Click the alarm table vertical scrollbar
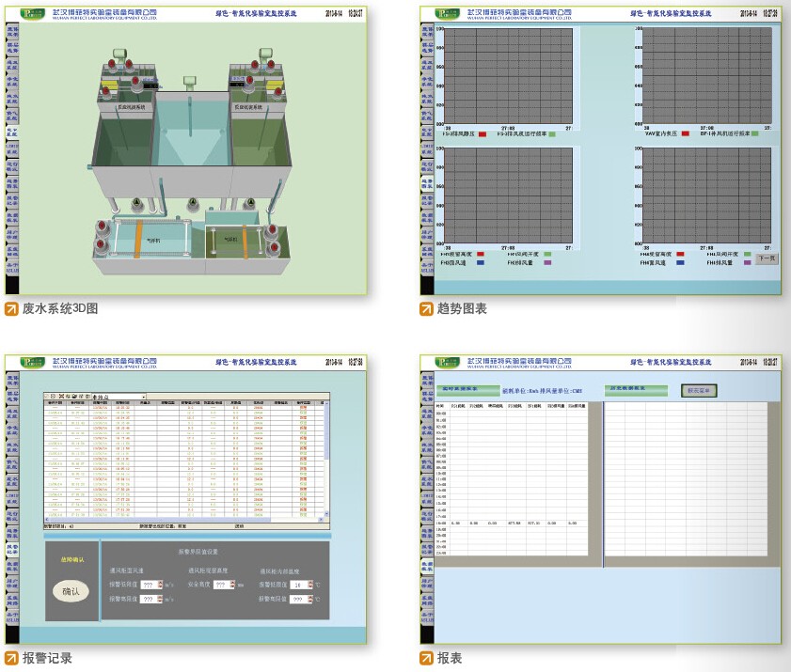 click(x=326, y=461)
